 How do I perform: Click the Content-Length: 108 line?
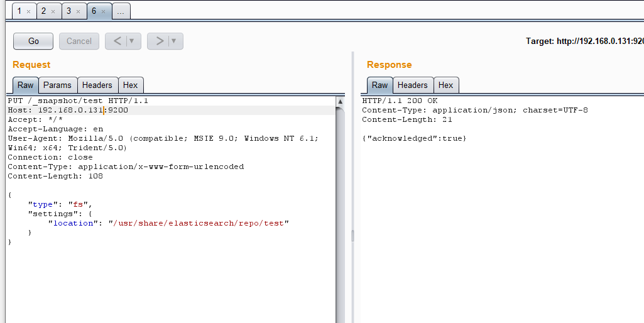[55, 177]
